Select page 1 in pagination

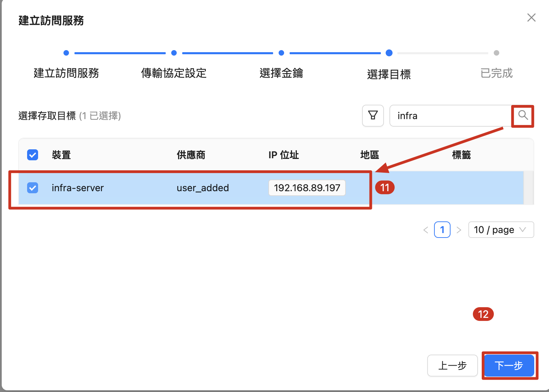pyautogui.click(x=442, y=230)
